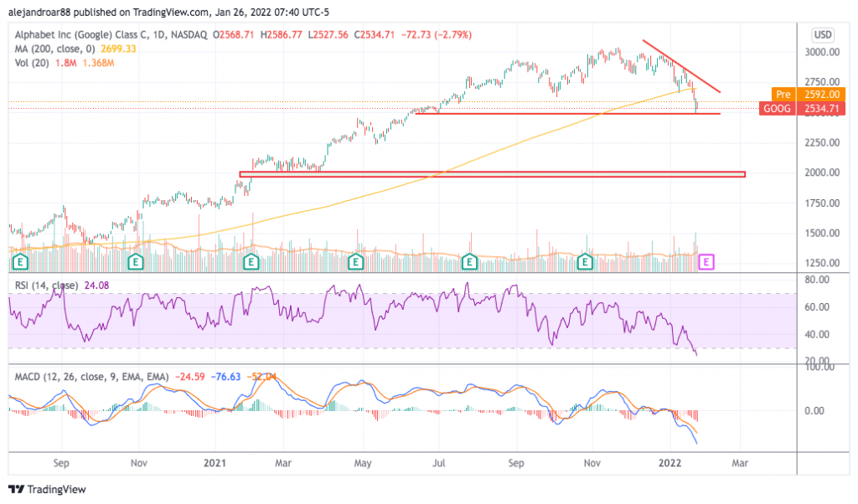Click the published-by header text alejandroar88

39,12
